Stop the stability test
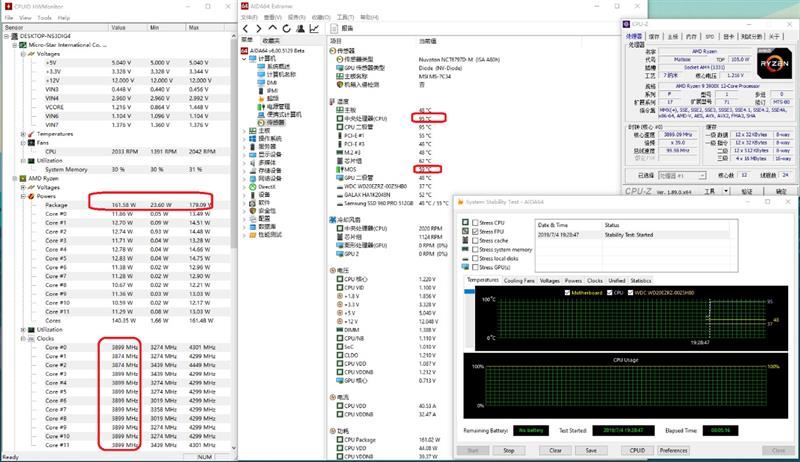 (509, 450)
